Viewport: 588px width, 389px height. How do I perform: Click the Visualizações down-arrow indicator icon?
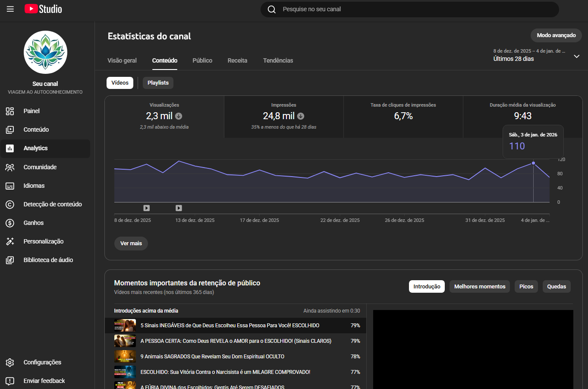179,116
